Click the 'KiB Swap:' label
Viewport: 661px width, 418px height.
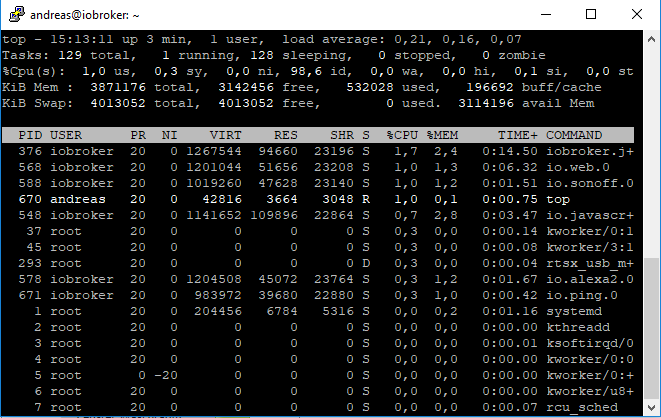pyautogui.click(x=37, y=104)
